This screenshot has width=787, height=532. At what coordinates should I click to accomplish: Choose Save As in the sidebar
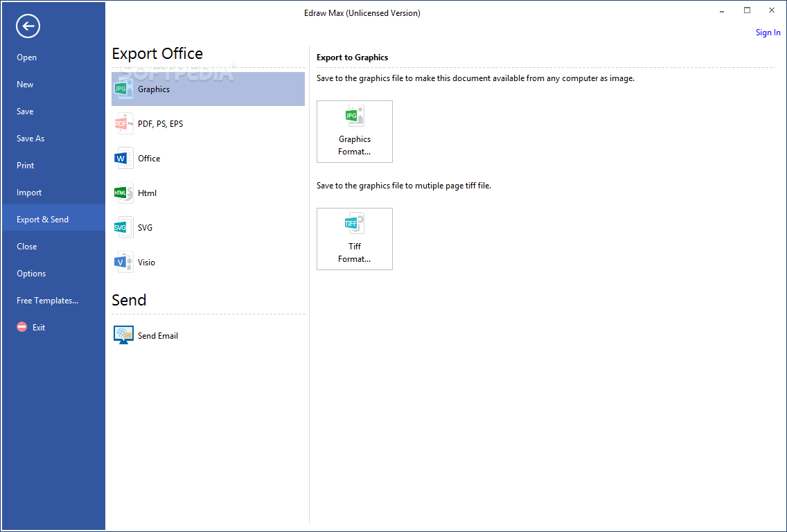click(x=30, y=139)
